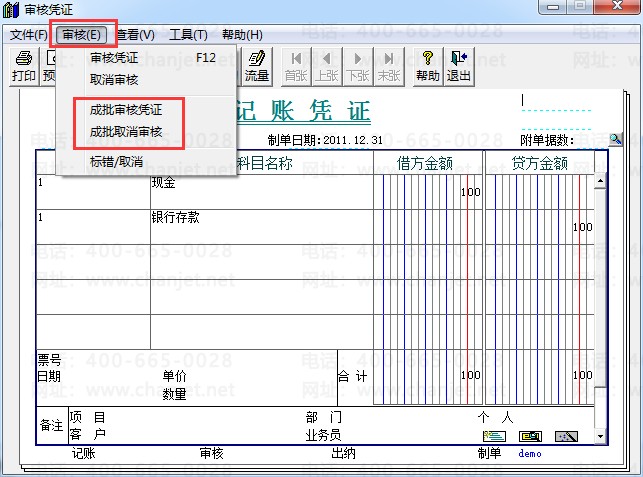Click the 流量 (cash flow) toolbar icon
643x477 pixels.
point(257,66)
